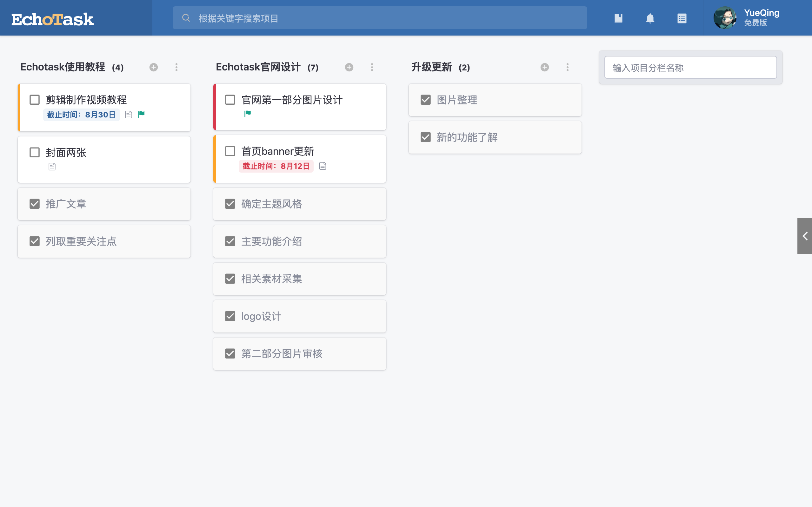Screen dimensions: 812x507
Task: Open the note icon on 封面两张 task
Action: coord(52,167)
